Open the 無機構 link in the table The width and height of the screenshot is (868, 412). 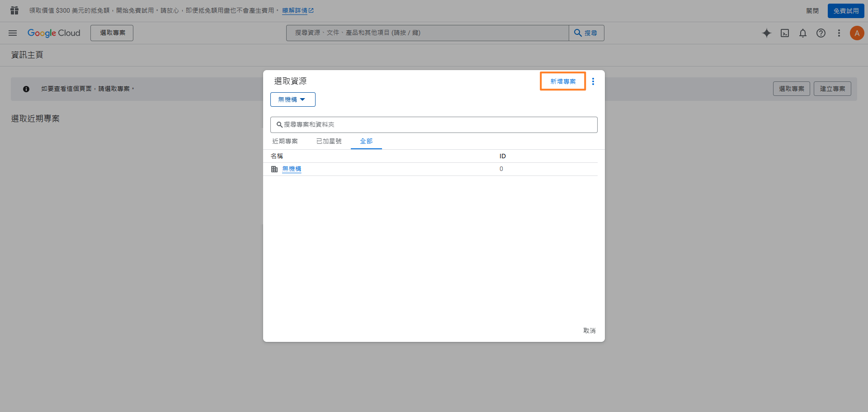point(292,169)
